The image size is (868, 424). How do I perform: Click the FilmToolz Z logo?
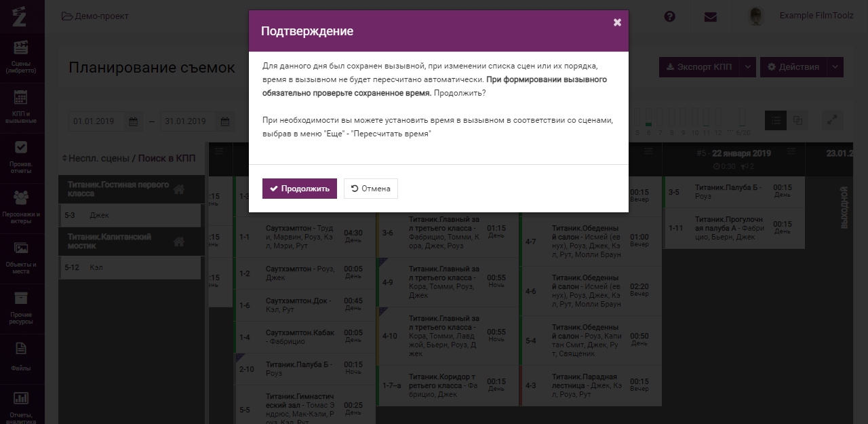19,15
